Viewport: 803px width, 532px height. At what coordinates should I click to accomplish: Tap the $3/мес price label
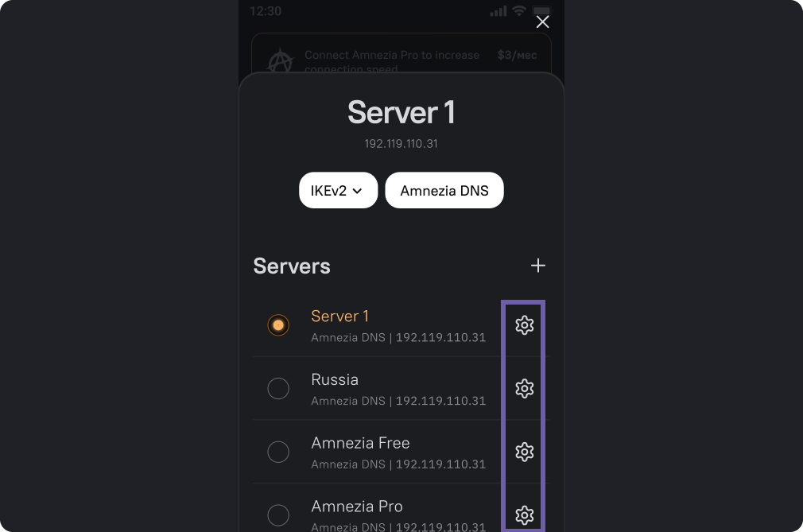pos(518,55)
